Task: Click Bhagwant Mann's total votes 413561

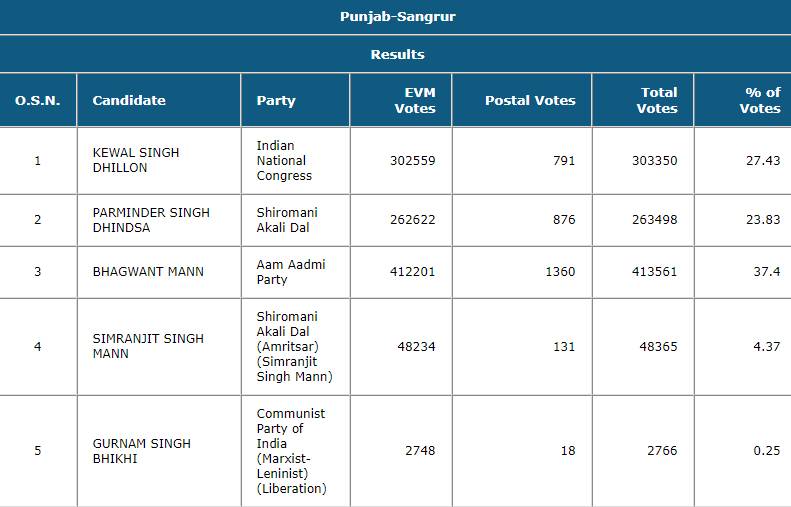Action: click(x=654, y=271)
